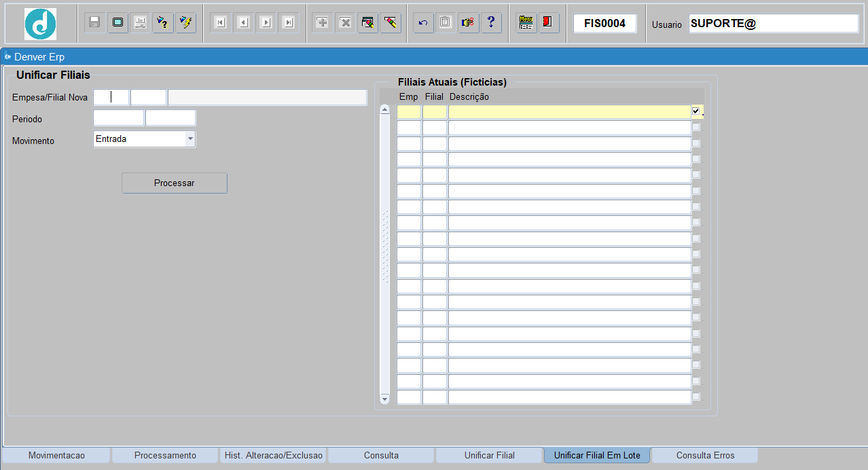Image resolution: width=868 pixels, height=470 pixels.
Task: Click the Enter Query flashlight-question icon
Action: point(163,22)
